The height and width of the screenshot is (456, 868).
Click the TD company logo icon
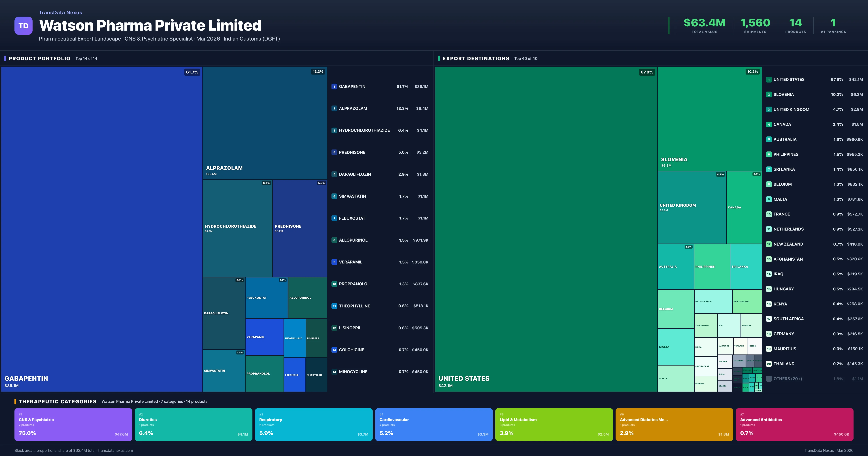click(23, 26)
